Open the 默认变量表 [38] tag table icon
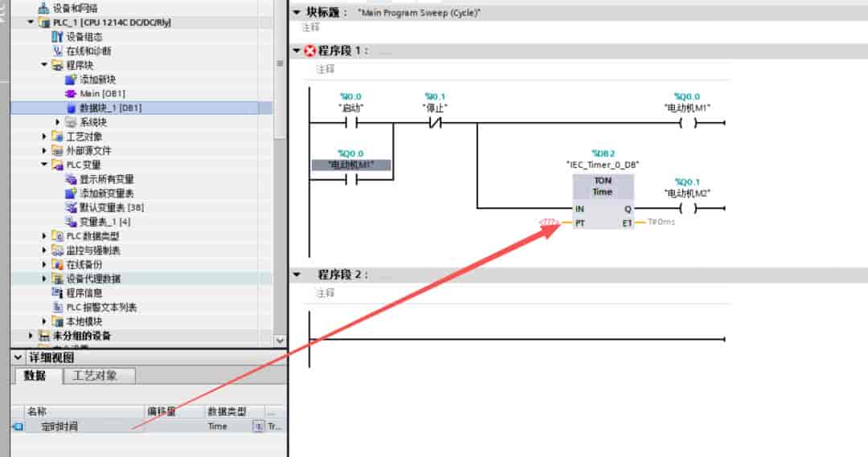This screenshot has height=457, width=868. (70, 207)
